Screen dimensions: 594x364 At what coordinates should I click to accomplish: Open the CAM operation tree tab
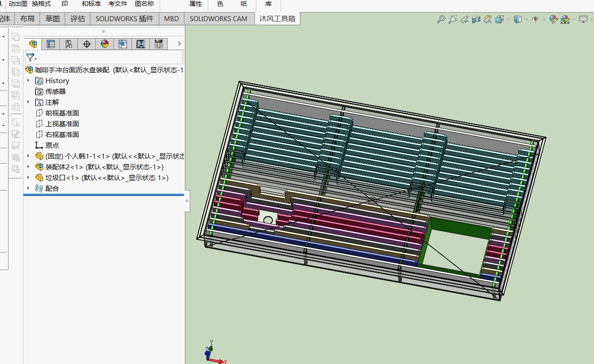click(x=141, y=44)
